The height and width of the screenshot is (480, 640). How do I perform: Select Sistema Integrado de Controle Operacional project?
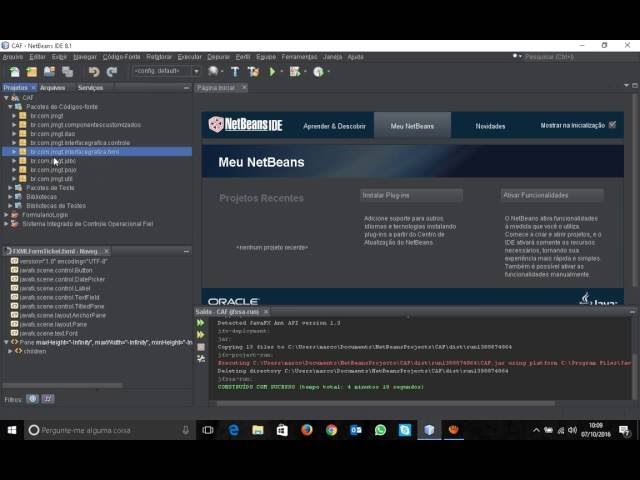pos(88,224)
